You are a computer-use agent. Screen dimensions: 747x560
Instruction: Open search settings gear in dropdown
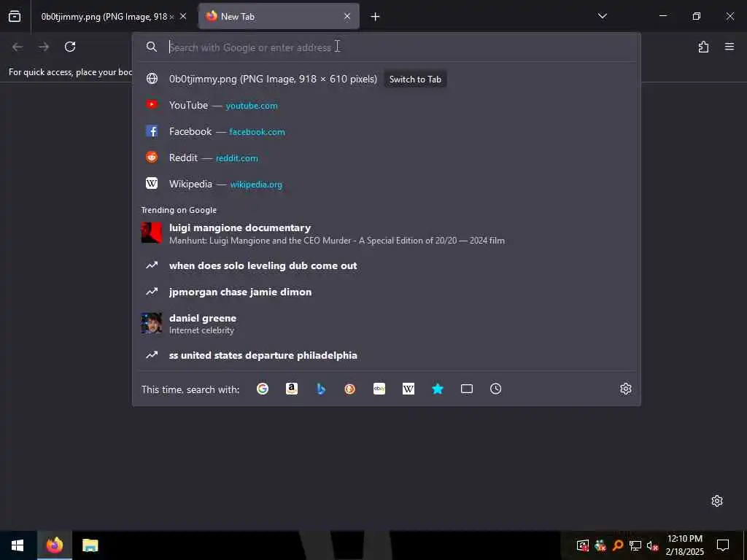click(625, 389)
